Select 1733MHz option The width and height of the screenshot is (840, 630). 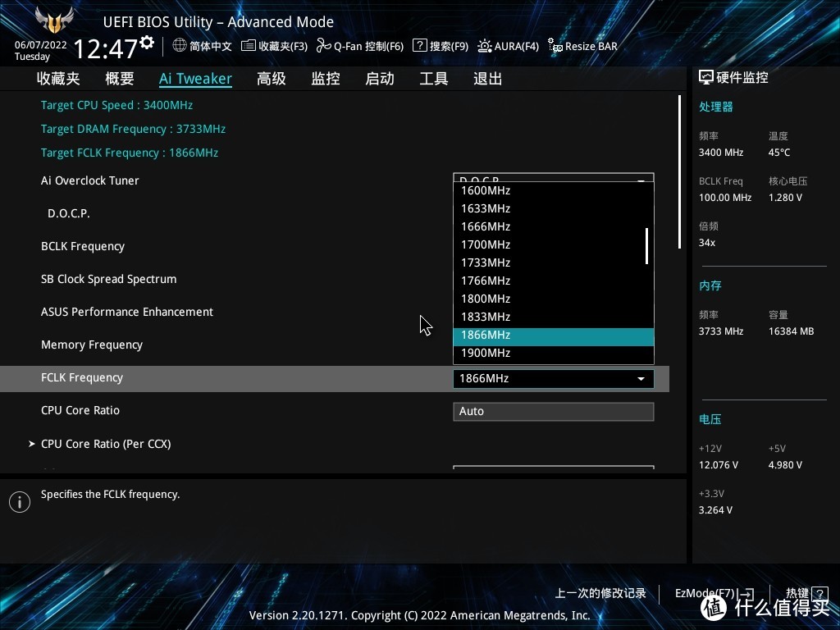(554, 262)
